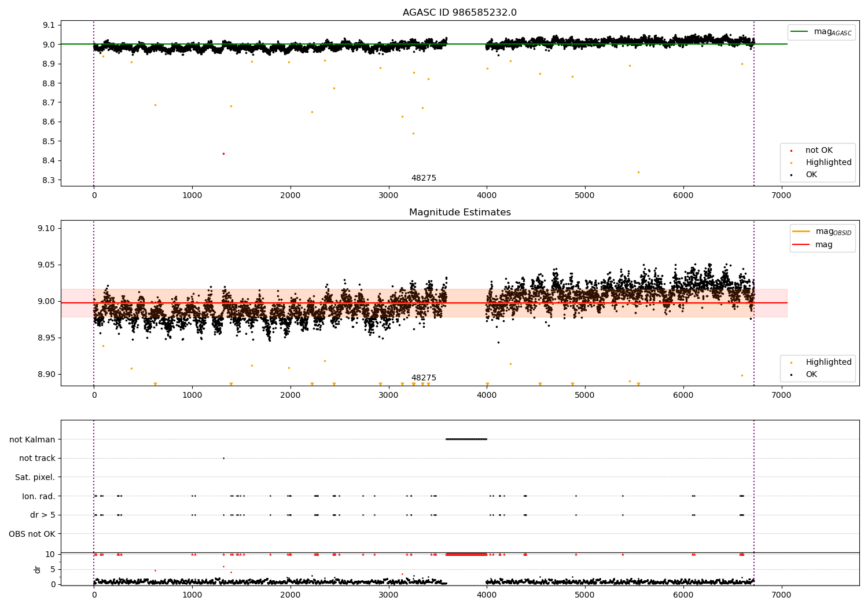
Task: Click the '6000' x-tick under the bottom plot
Action: (683, 595)
